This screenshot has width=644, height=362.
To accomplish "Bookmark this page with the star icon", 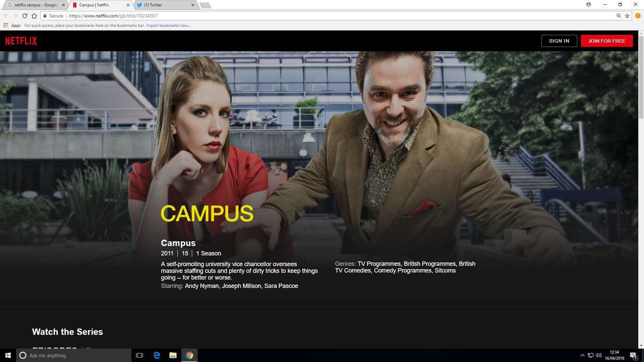I will pos(627,16).
